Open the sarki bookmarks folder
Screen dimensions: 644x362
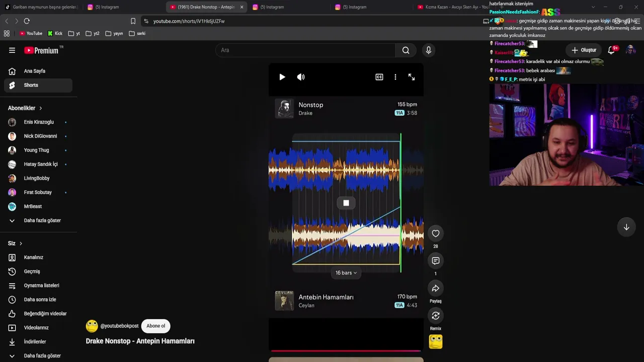[137, 33]
